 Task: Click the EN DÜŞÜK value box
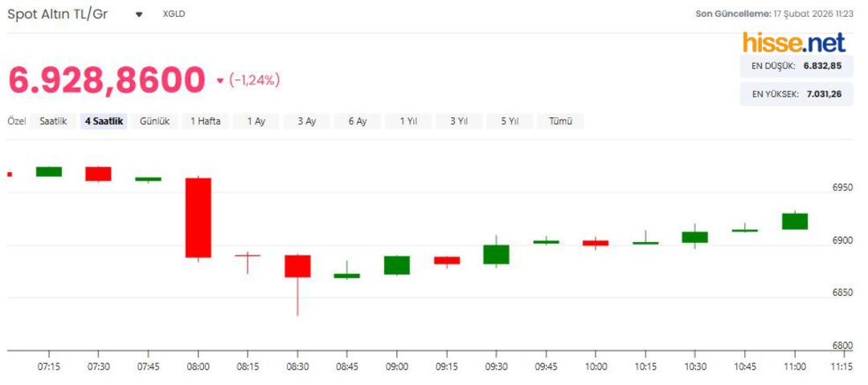(x=796, y=66)
